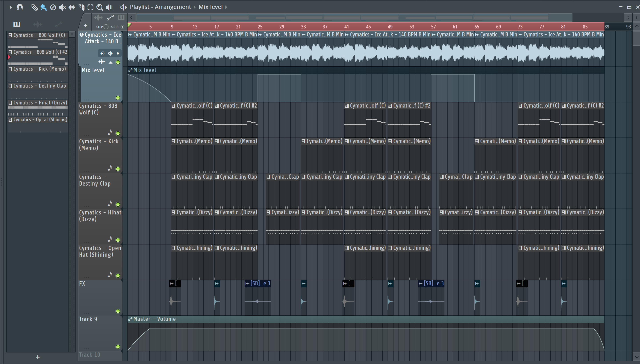Click the playhead marker at bar 1

pos(129,25)
